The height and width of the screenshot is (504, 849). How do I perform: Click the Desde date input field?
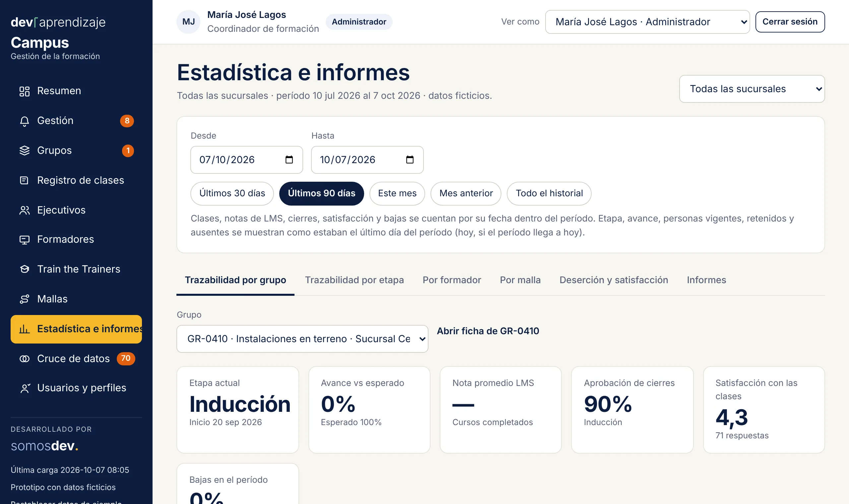click(x=246, y=159)
